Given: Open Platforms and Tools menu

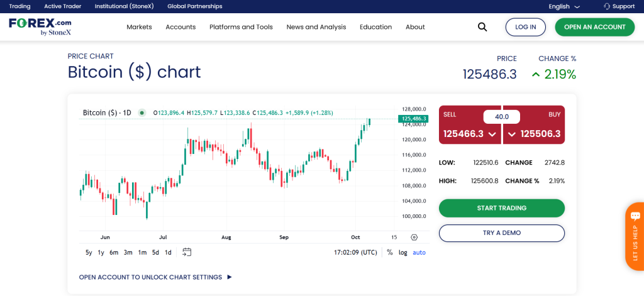Looking at the screenshot, I should tap(241, 27).
